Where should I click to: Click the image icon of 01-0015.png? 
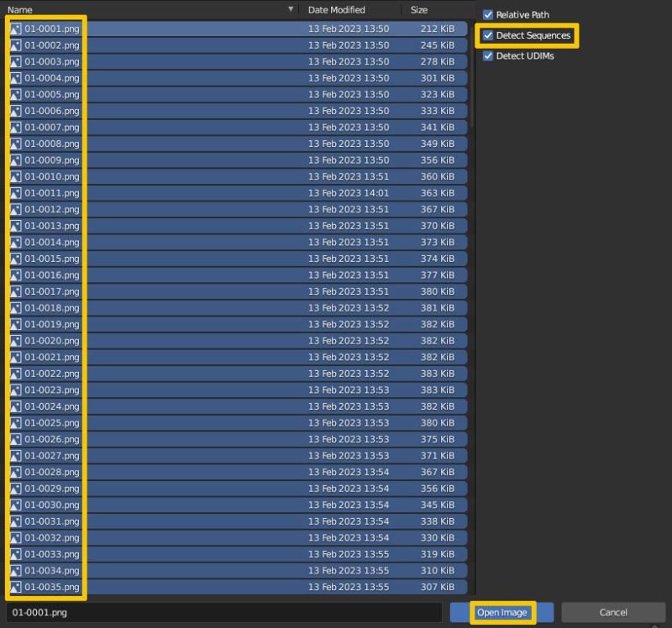point(15,259)
